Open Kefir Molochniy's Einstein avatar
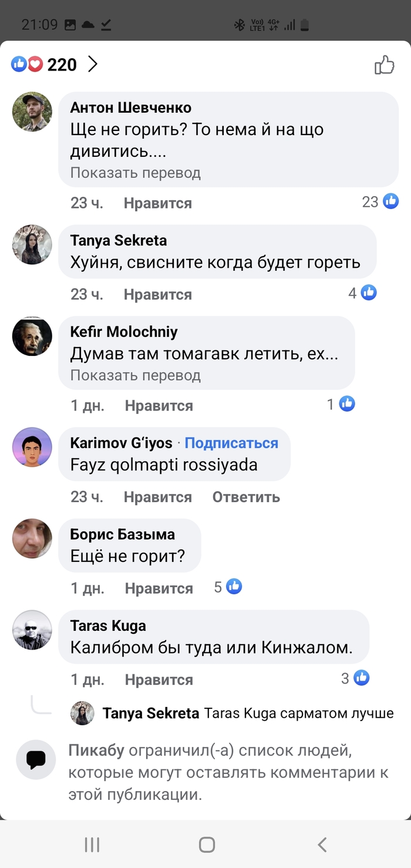The width and height of the screenshot is (411, 868). coord(32,336)
